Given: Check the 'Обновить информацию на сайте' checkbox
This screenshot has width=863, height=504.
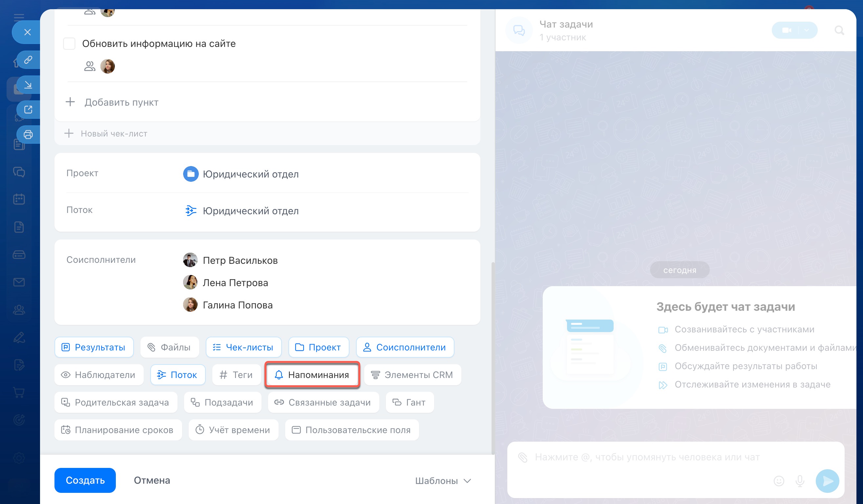Looking at the screenshot, I should tap(69, 44).
